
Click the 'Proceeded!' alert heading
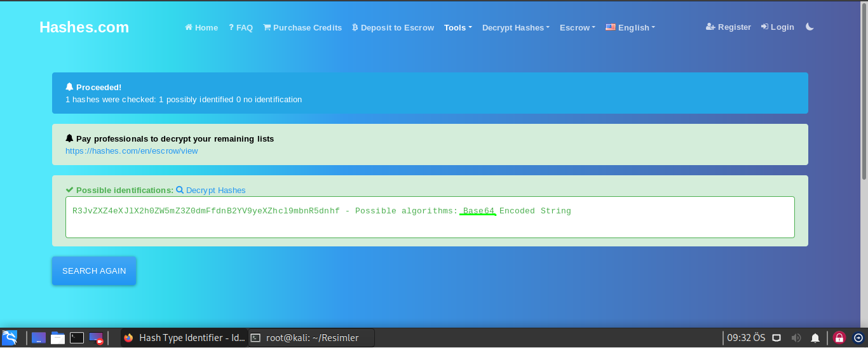pos(98,87)
